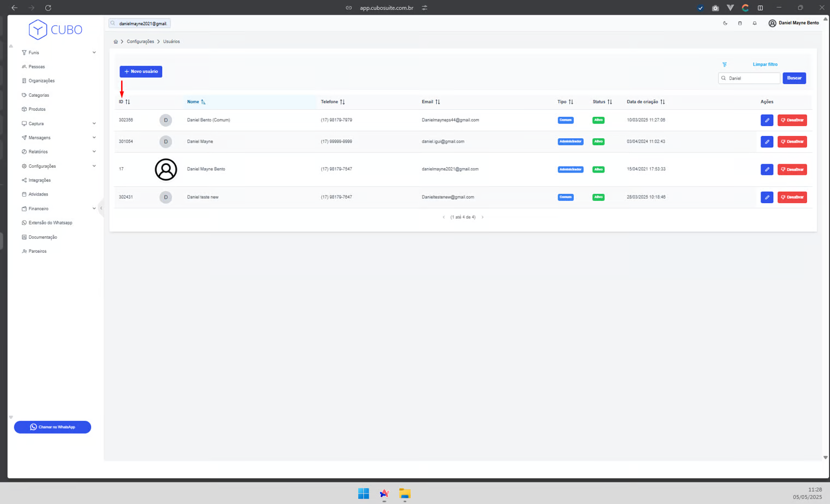The height and width of the screenshot is (504, 830).
Task: Expand the Relatórios sidebar section
Action: point(58,152)
